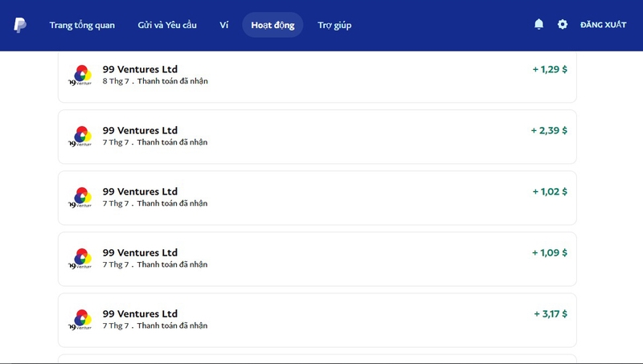Click the + 1,02 $ amount
Image resolution: width=643 pixels, height=364 pixels.
click(550, 191)
